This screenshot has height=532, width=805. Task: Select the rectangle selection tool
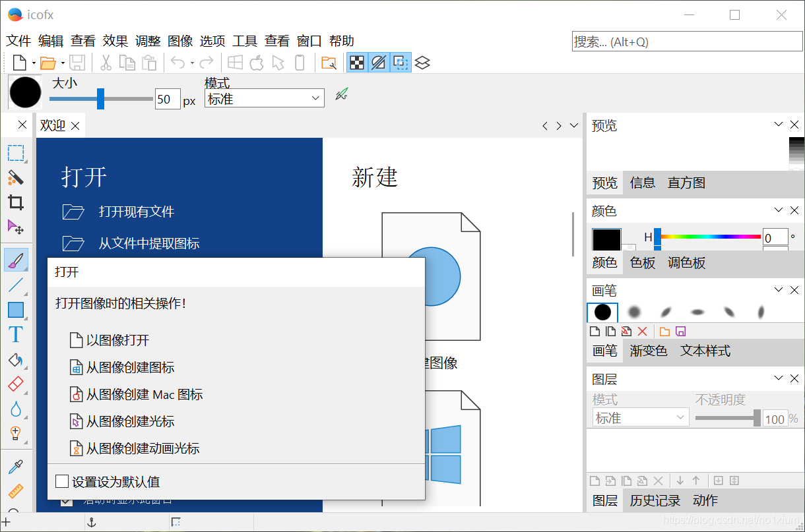click(16, 153)
